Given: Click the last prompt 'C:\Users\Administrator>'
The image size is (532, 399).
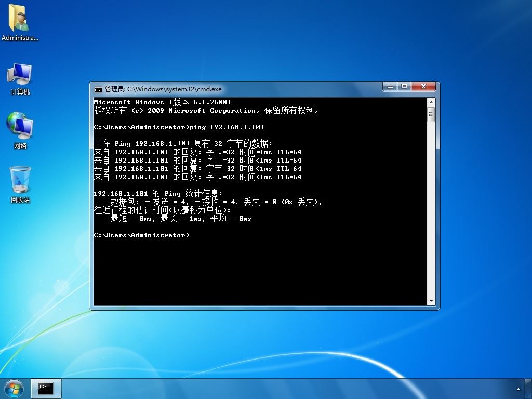Looking at the screenshot, I should [x=141, y=235].
